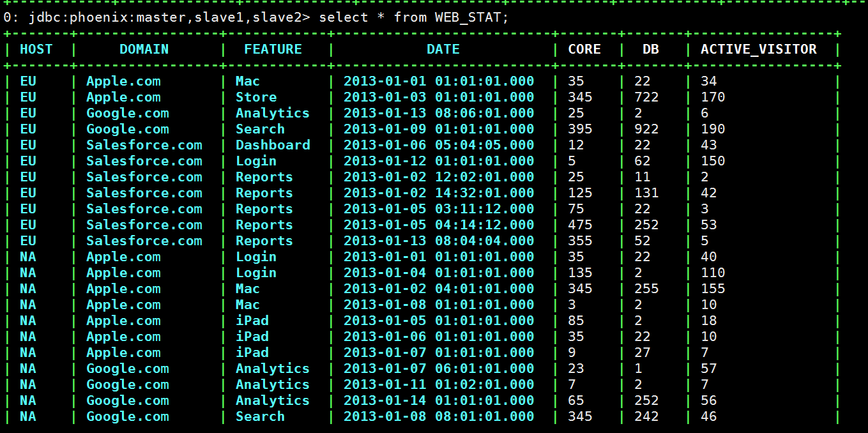Viewport: 868px width, 433px height.
Task: Click date 2013-01-04 01:01:01.000
Action: (x=439, y=273)
